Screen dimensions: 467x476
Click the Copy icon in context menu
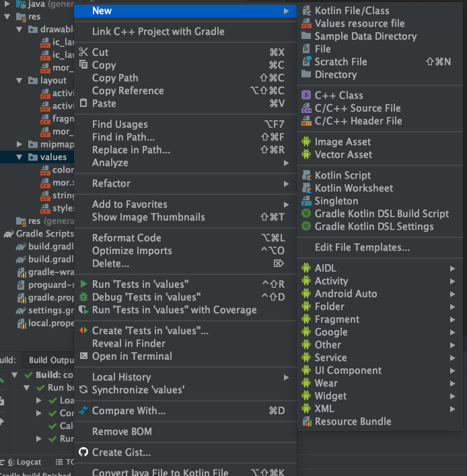[x=83, y=65]
